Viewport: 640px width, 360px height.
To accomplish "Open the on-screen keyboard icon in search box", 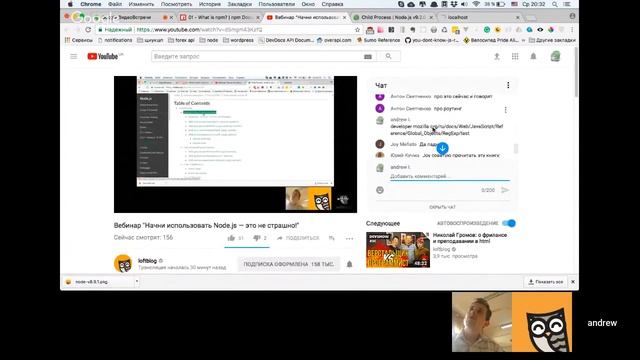I will coord(368,57).
